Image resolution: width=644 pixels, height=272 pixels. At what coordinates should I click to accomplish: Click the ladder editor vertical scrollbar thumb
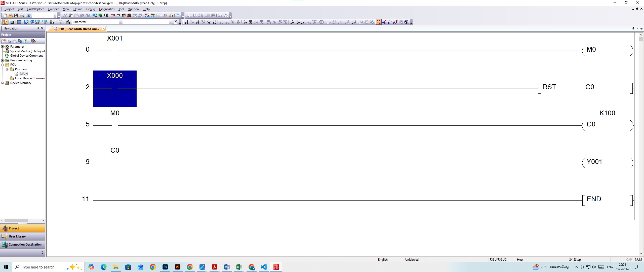[641, 39]
